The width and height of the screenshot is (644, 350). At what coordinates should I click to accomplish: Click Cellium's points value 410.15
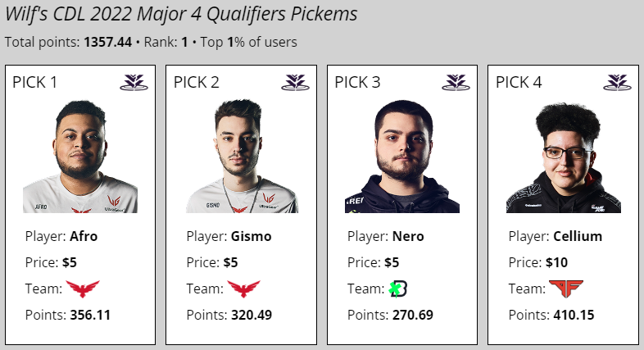coord(574,315)
